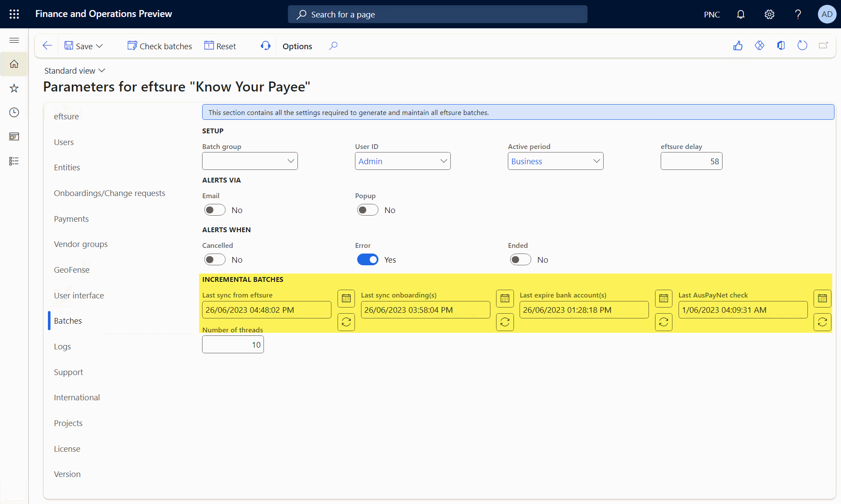Edit Number of threads field
Image resolution: width=841 pixels, height=504 pixels.
tap(233, 345)
